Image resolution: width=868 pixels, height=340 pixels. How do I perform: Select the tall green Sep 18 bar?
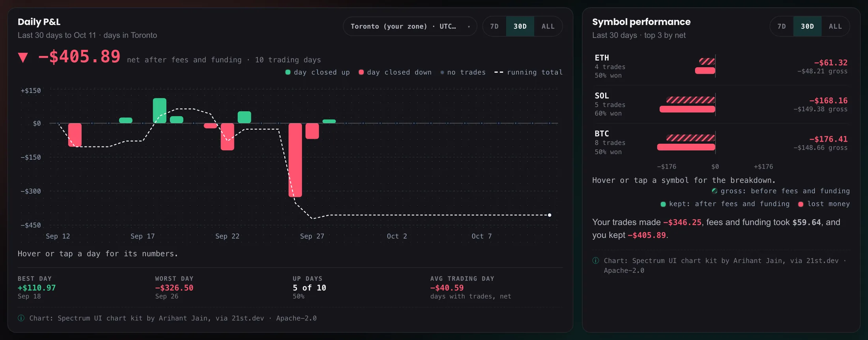(160, 111)
